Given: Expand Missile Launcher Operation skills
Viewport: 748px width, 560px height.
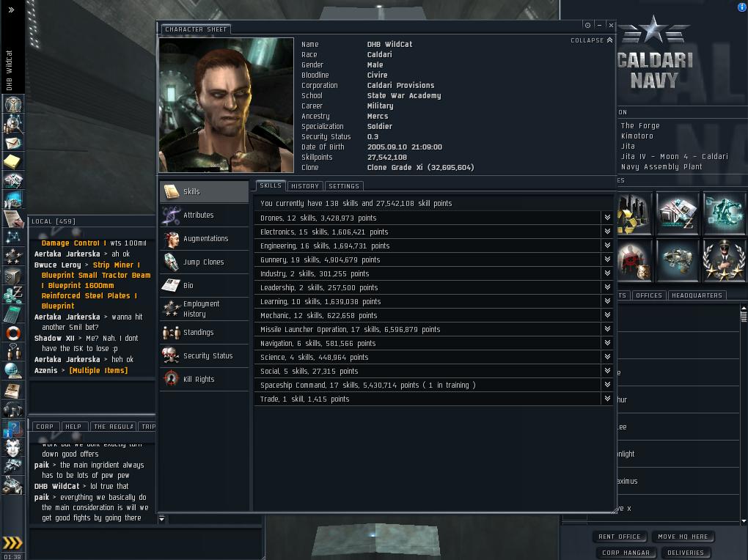Looking at the screenshot, I should coord(607,329).
